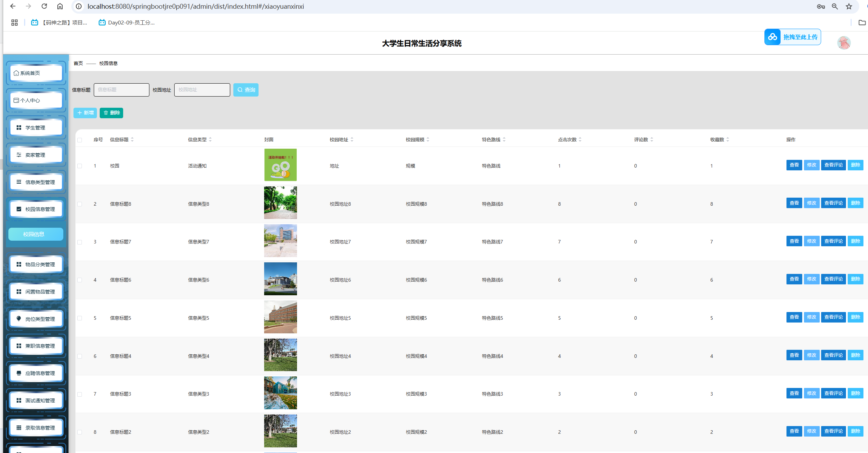Open the user avatar in header
868x453 pixels.
844,43
